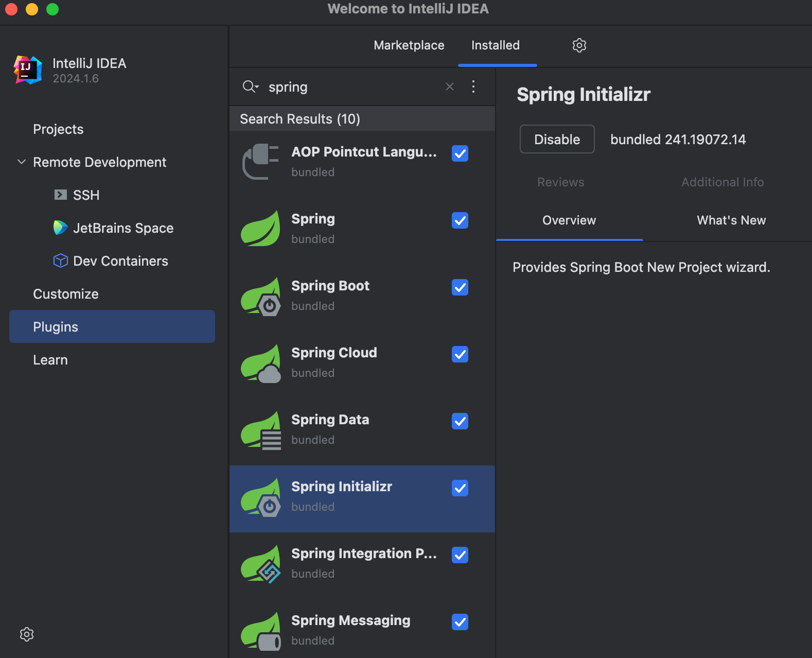Image resolution: width=812 pixels, height=658 pixels.
Task: Click the Spring Initializr plugin icon
Action: pyautogui.click(x=261, y=497)
